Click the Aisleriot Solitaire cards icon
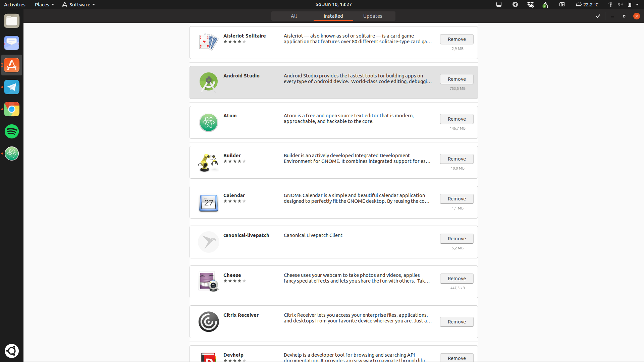644x362 pixels. [x=208, y=42]
